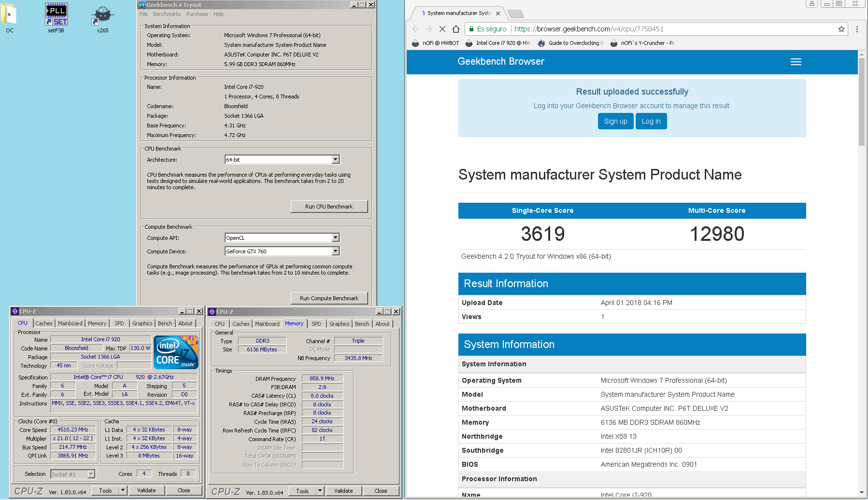This screenshot has height=500, width=868.
Task: Expand the Compute API OpenCL dropdown
Action: click(336, 238)
